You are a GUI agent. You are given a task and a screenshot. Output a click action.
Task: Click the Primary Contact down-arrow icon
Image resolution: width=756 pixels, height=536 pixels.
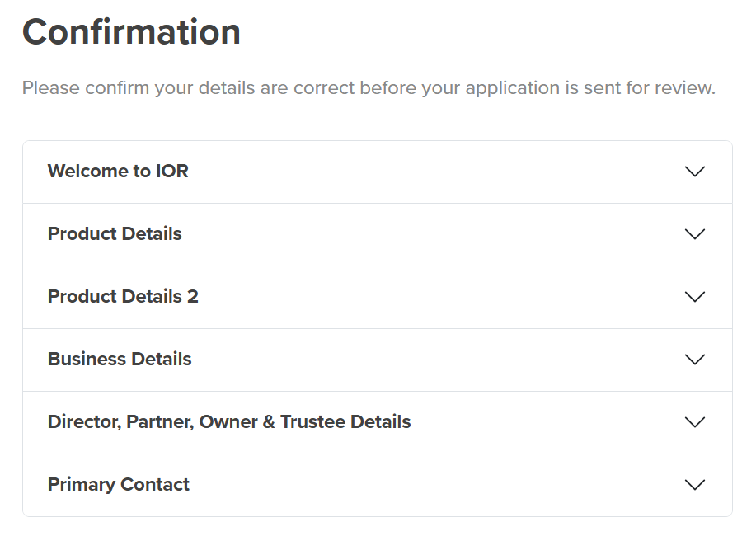click(695, 485)
